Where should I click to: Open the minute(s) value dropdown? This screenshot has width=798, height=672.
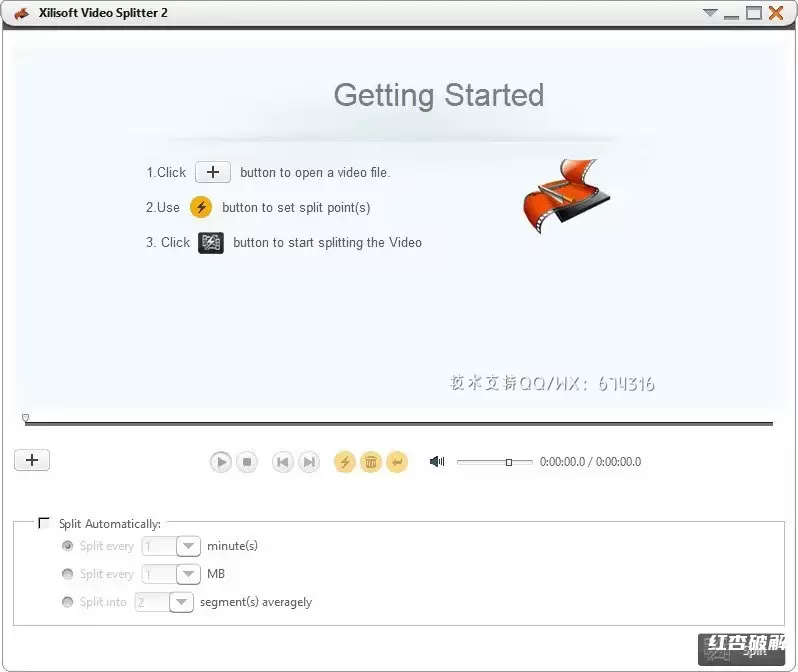coord(188,546)
